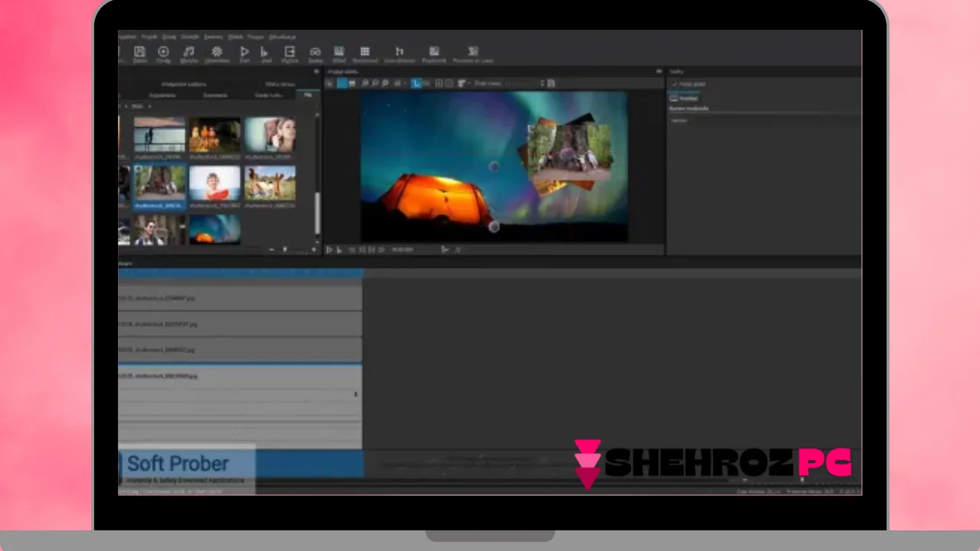
Task: Click the blue curve path tool above preview
Action: click(416, 83)
